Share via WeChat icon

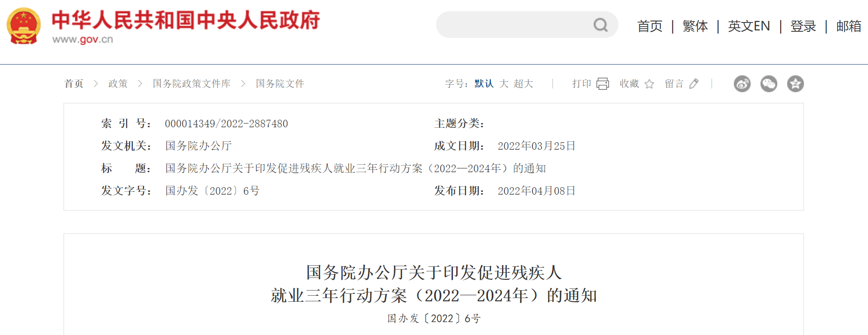pos(769,84)
